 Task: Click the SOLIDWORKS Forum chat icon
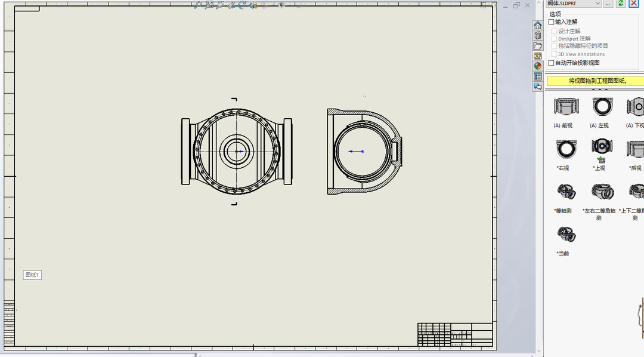[x=537, y=87]
